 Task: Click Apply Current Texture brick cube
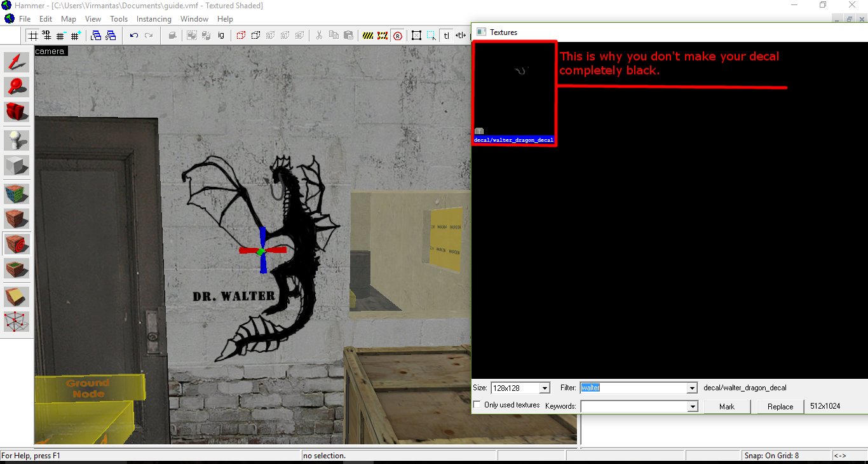(x=17, y=219)
